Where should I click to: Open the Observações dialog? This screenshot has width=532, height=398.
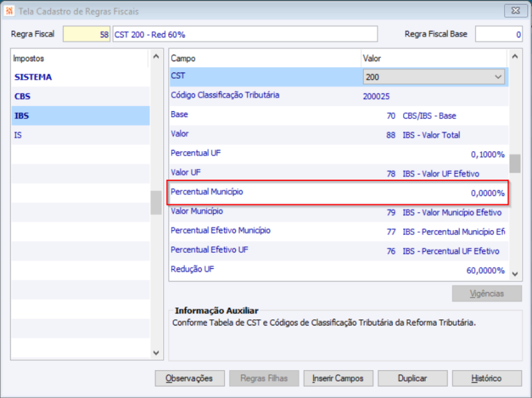pos(190,378)
